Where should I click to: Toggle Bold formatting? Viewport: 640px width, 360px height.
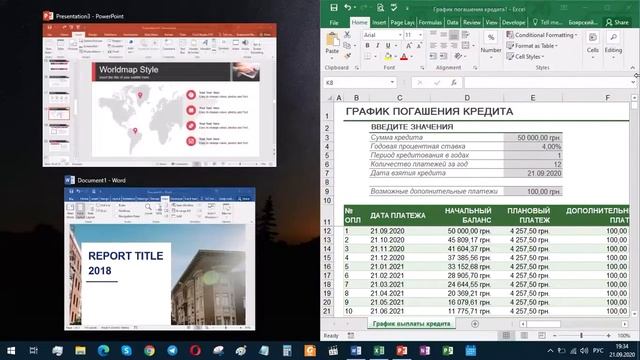pyautogui.click(x=367, y=45)
